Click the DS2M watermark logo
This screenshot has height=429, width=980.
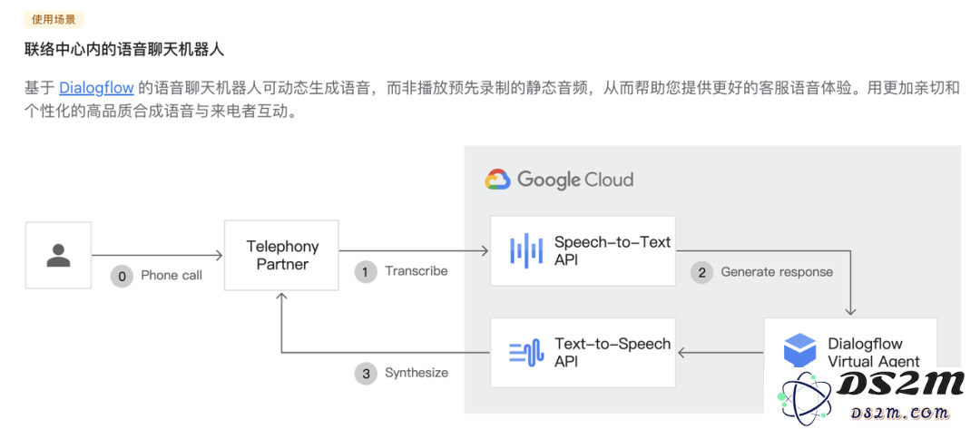point(872,395)
